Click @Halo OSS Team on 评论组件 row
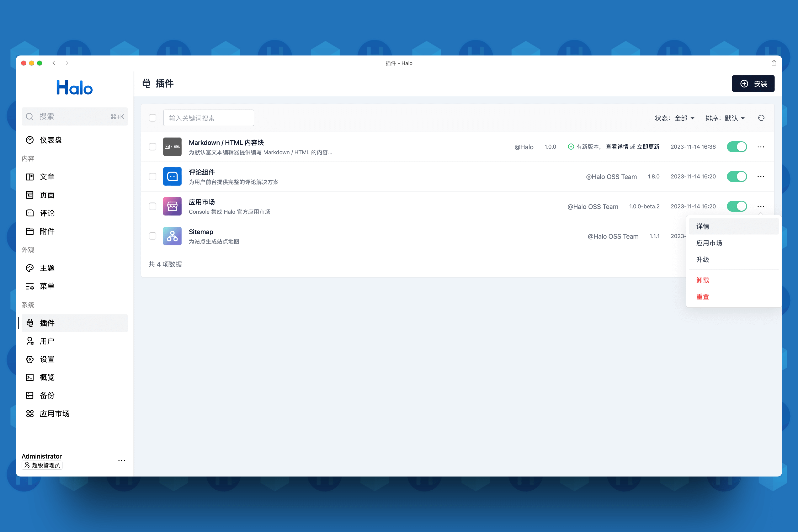Screen dimensions: 798x532 click(x=611, y=177)
